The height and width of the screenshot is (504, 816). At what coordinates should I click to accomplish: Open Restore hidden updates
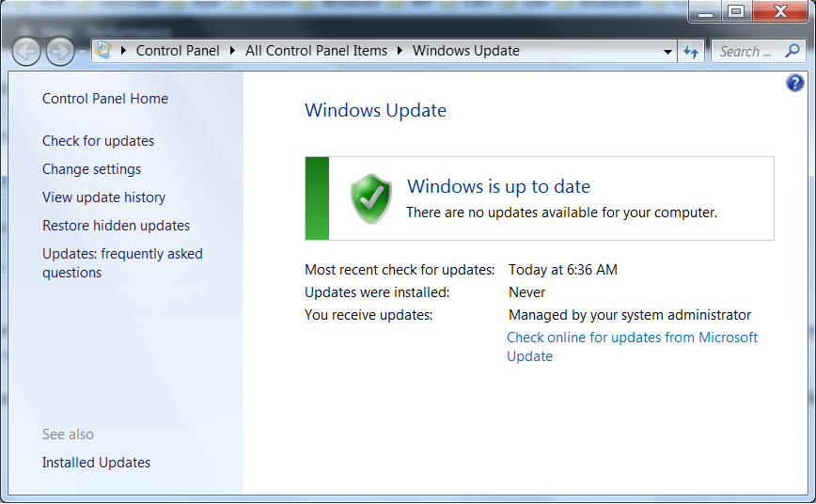[116, 226]
